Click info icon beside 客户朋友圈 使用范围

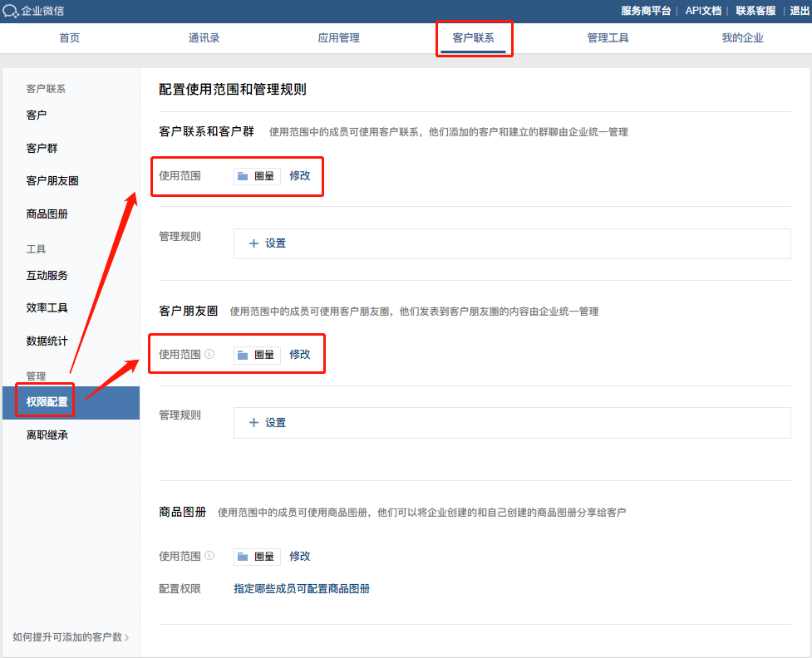click(x=209, y=354)
